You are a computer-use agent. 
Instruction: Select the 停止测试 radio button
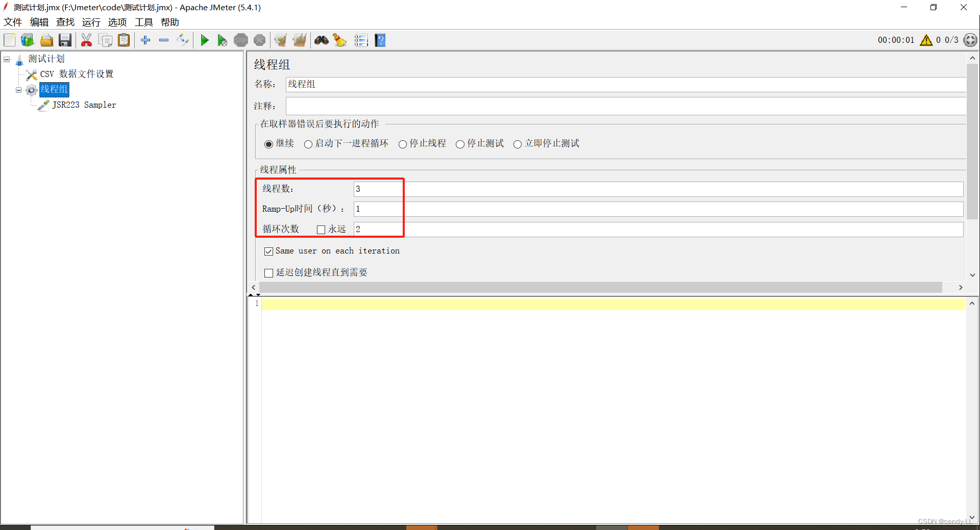click(460, 144)
